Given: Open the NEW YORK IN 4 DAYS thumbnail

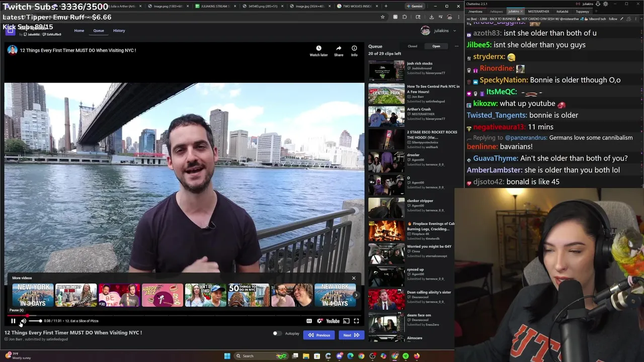Looking at the screenshot, I should coord(335,295).
